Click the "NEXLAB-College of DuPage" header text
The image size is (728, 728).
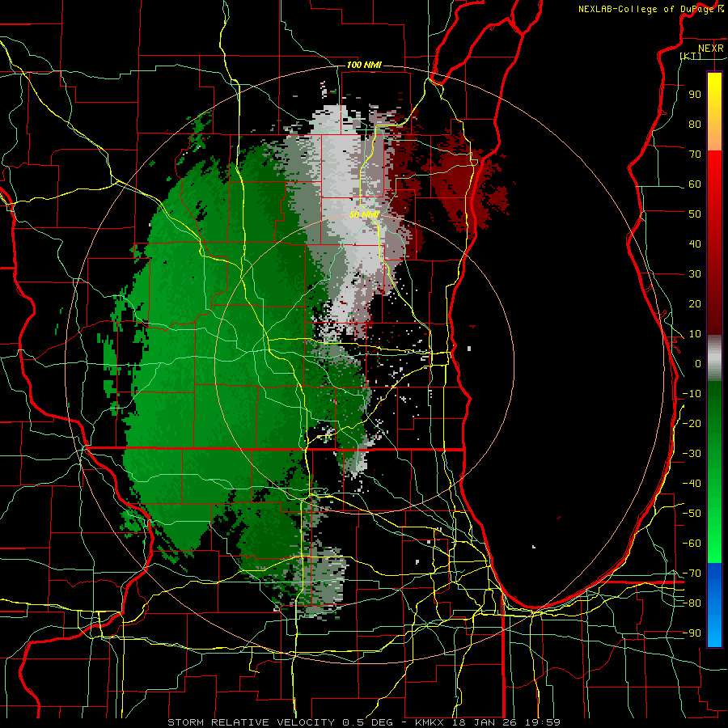[646, 9]
